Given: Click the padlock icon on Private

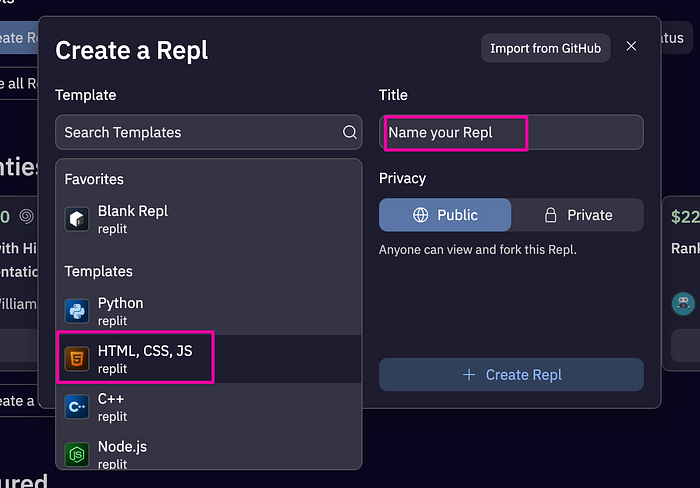Looking at the screenshot, I should (x=550, y=215).
